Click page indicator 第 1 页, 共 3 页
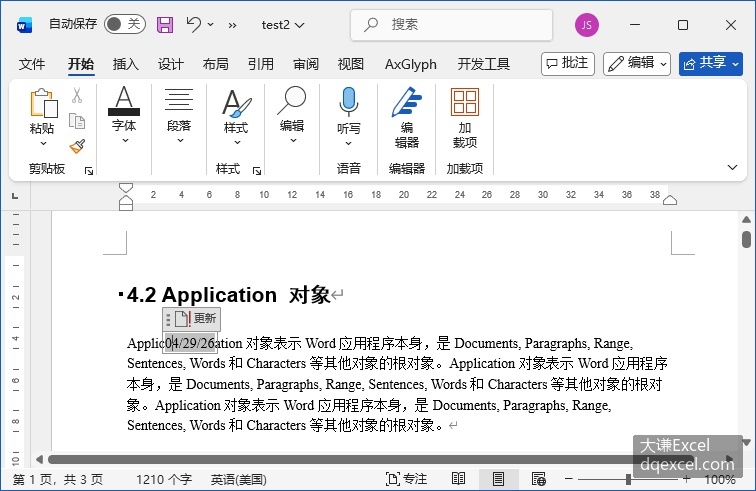This screenshot has height=491, width=756. point(58,479)
